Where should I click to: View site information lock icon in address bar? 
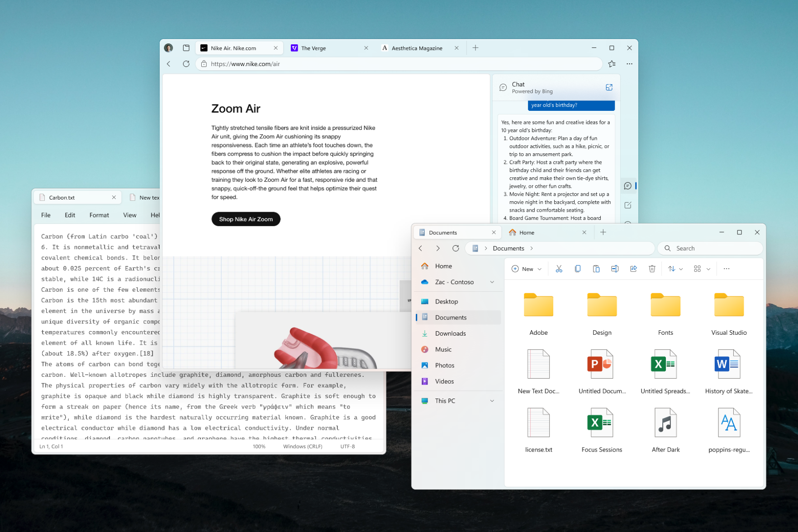click(x=204, y=64)
